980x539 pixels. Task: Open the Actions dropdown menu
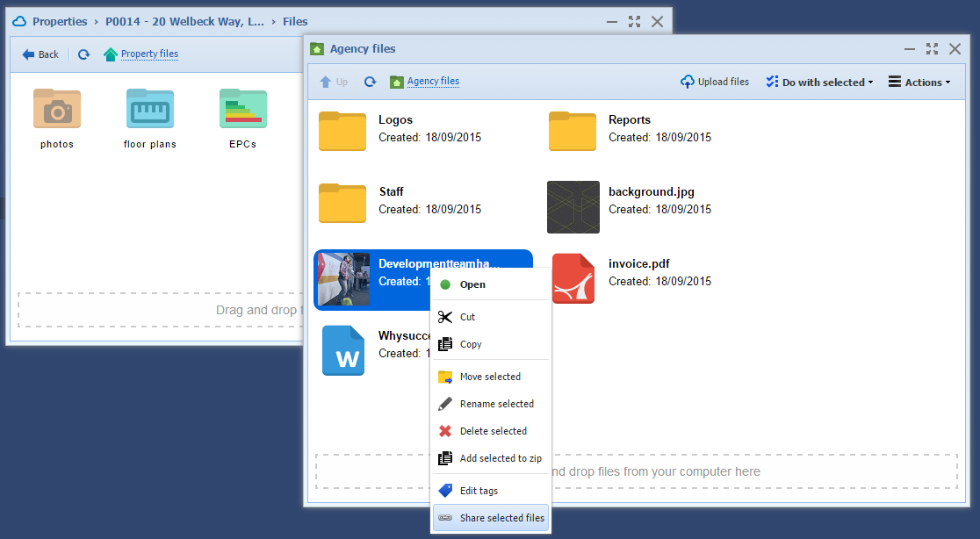tap(919, 83)
